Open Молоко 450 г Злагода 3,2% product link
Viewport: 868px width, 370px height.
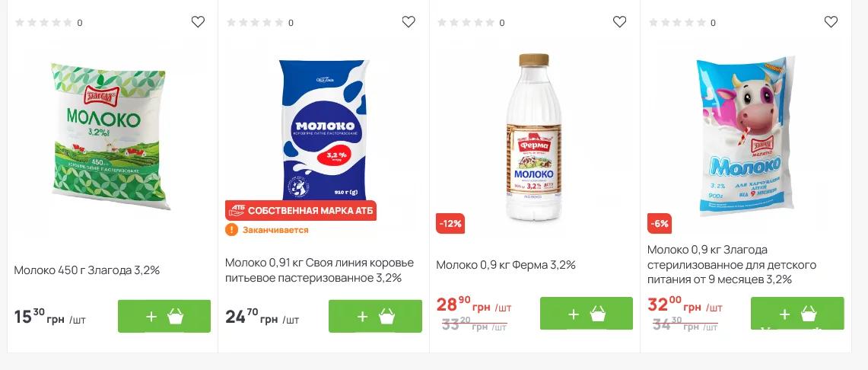[x=87, y=270]
